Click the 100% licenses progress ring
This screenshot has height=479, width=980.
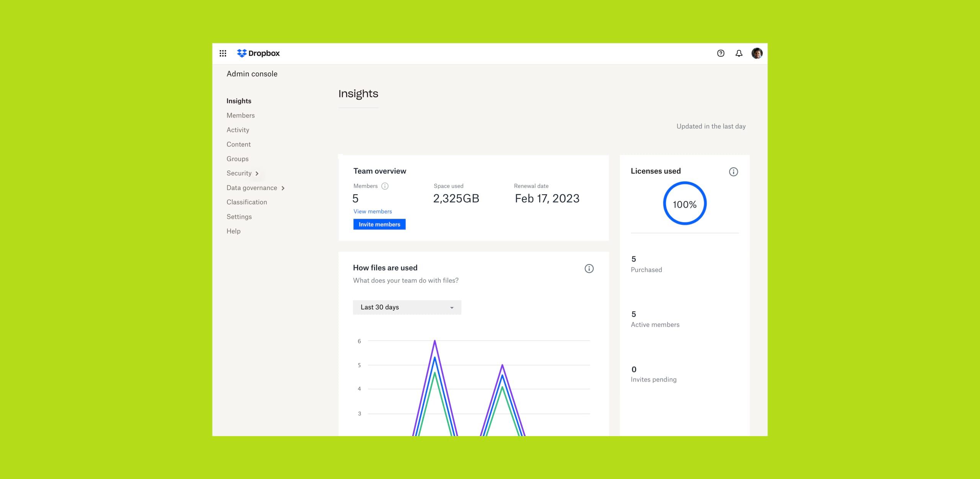(684, 203)
